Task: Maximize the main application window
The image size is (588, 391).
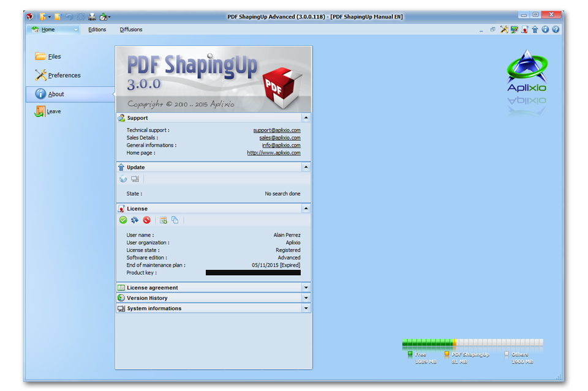Action: point(535,15)
